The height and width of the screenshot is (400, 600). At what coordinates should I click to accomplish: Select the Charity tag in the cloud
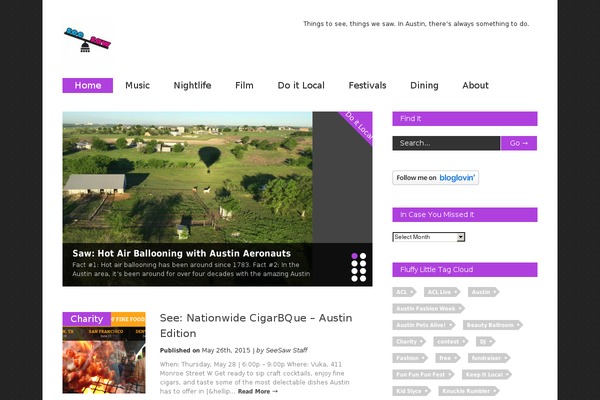409,341
